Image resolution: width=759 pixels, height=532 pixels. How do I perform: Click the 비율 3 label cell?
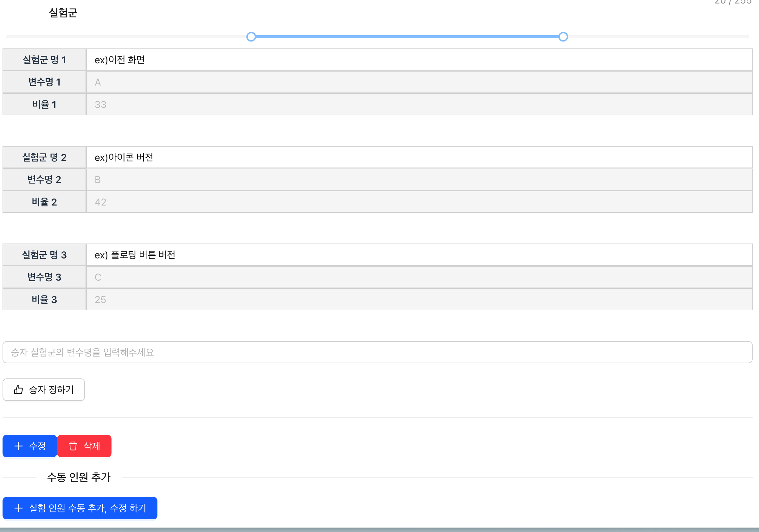pos(44,299)
